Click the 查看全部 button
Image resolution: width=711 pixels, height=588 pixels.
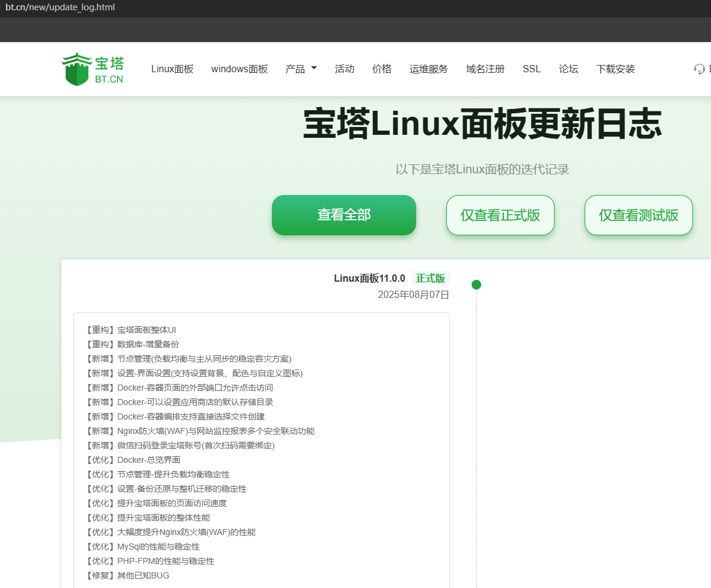(343, 215)
